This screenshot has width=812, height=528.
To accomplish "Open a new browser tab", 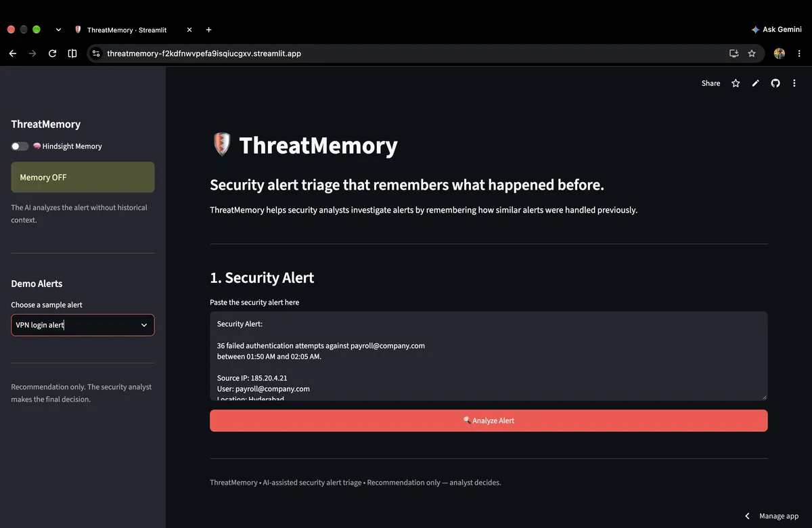I will (x=208, y=30).
